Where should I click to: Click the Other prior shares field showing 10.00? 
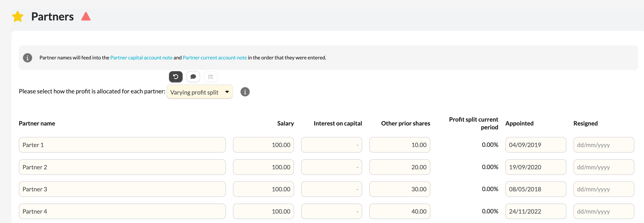click(x=400, y=145)
